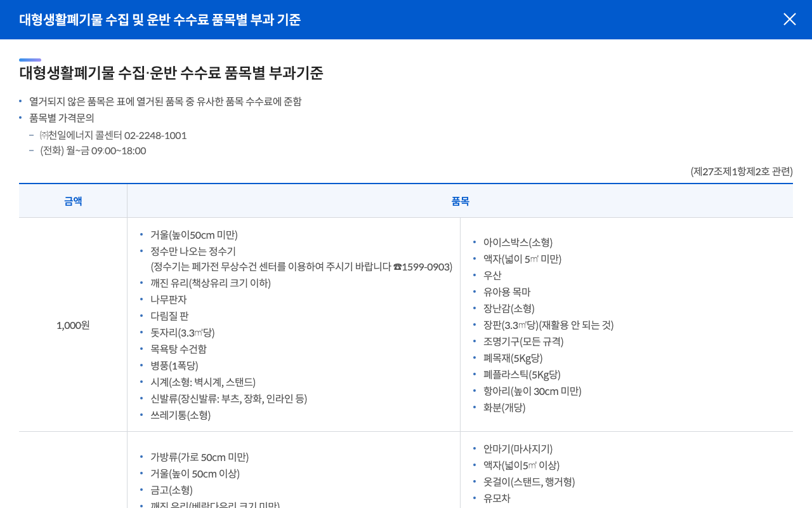Select the item 정수만 나오는 정수기
This screenshot has width=812, height=508.
[x=193, y=251]
